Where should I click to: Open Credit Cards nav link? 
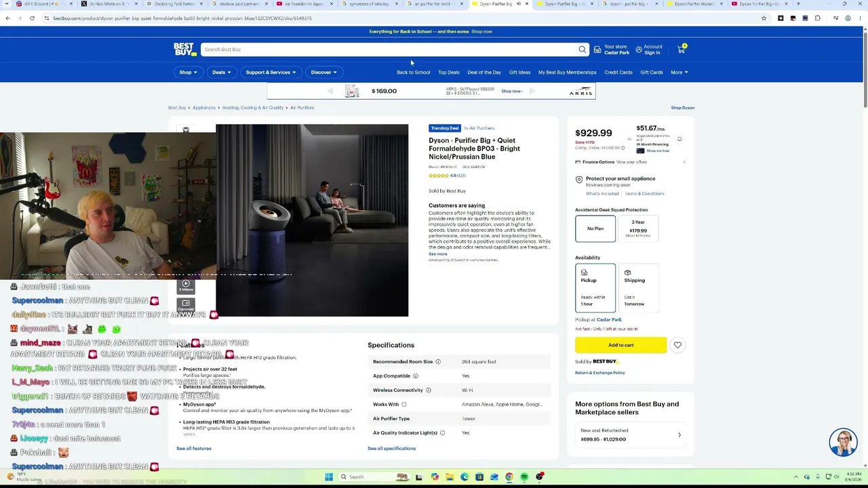[x=618, y=73]
